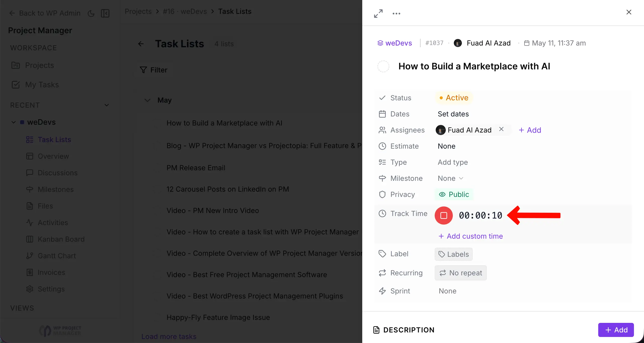644x343 pixels.
Task: Click the Fuad Al Azad author avatar in header
Action: tap(458, 43)
